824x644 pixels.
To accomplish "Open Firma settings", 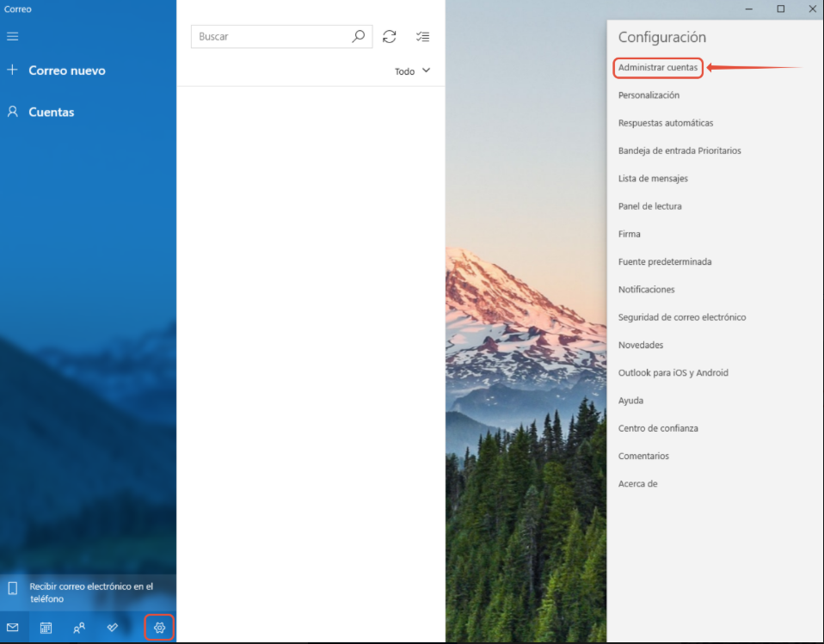I will (629, 234).
